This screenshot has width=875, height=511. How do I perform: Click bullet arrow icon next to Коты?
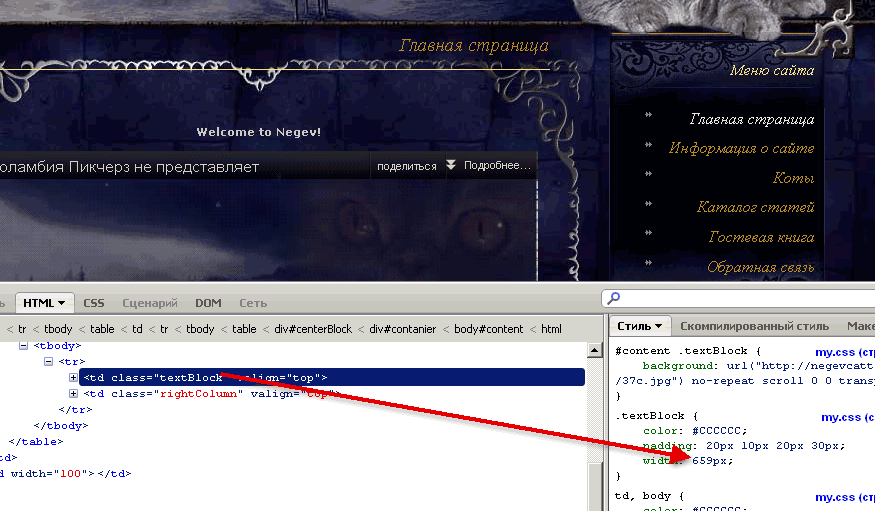pos(649,174)
